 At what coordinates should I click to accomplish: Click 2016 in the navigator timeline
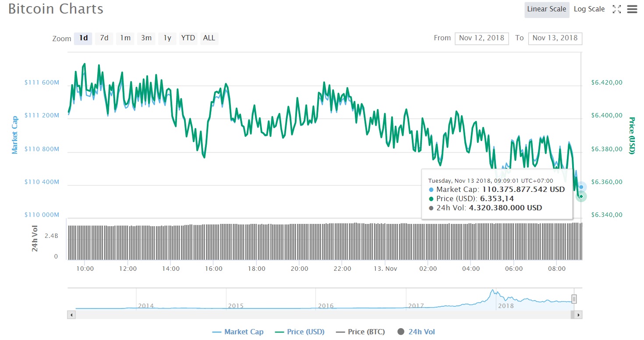326,306
